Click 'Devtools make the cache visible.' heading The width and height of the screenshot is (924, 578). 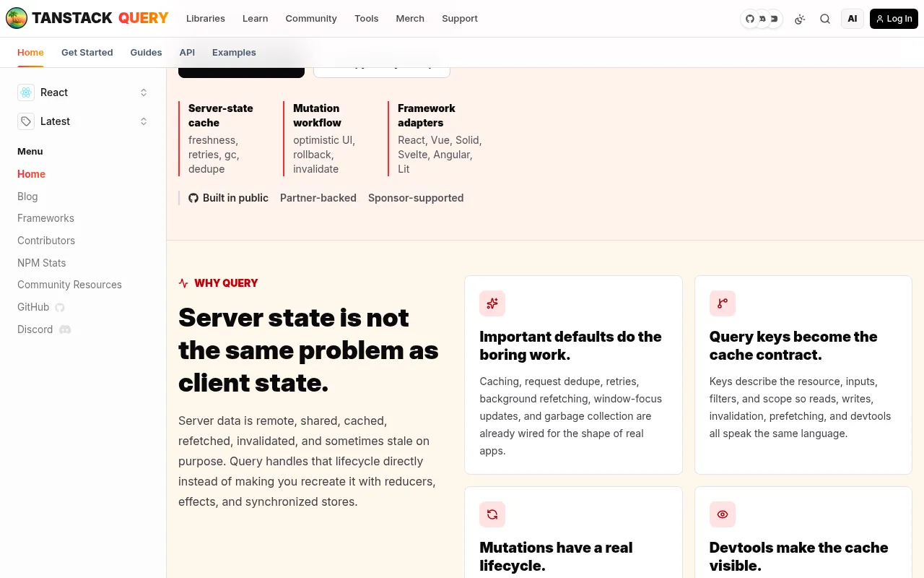(x=798, y=556)
